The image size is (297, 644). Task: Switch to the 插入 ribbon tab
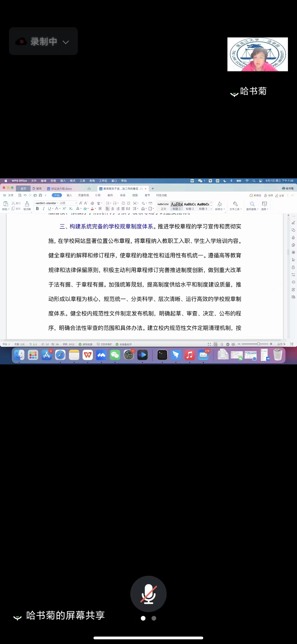point(69,195)
